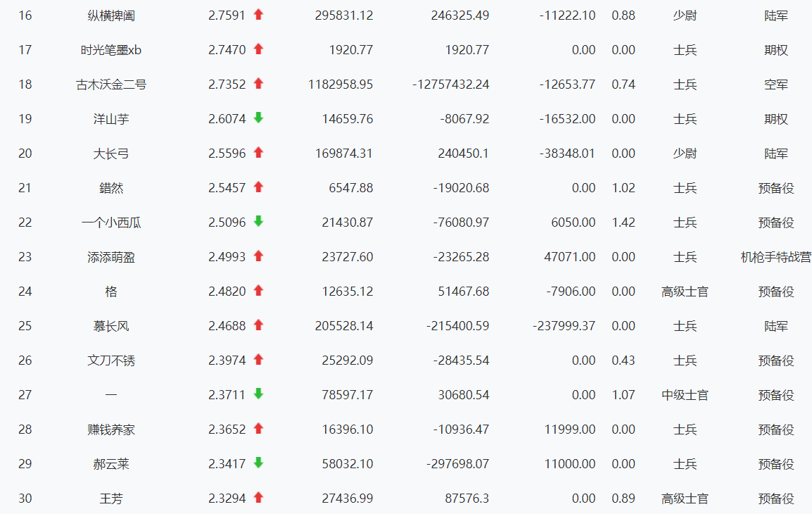This screenshot has height=514, width=812.
Task: Open user profile 纵横捭阖
Action: pyautogui.click(x=111, y=15)
